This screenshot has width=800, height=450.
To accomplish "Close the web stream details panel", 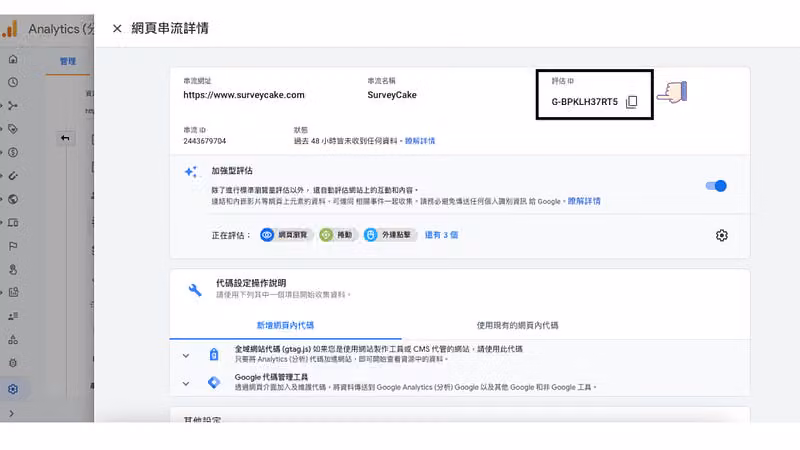I will pyautogui.click(x=117, y=29).
